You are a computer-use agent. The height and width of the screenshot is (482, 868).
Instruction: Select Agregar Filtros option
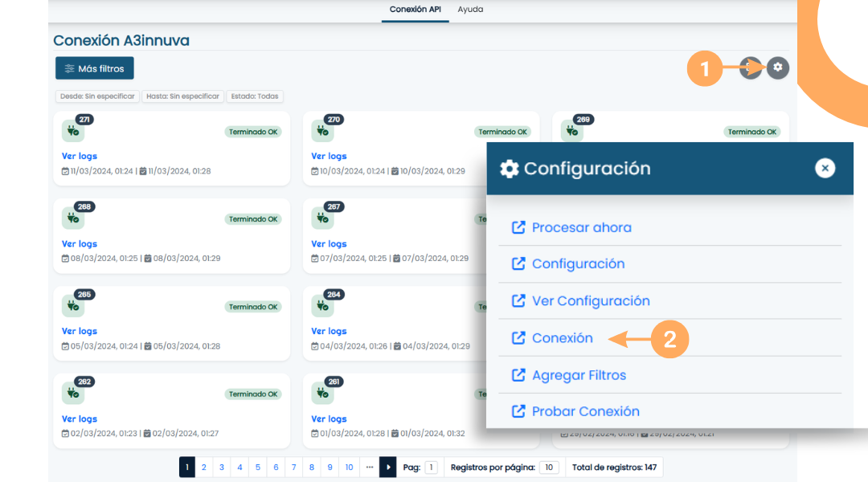[x=579, y=375]
